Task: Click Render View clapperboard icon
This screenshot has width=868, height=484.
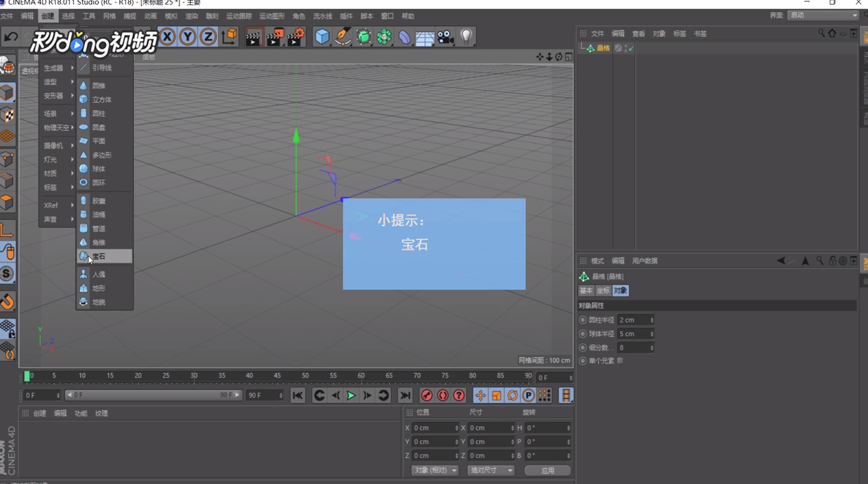Action: pyautogui.click(x=253, y=37)
